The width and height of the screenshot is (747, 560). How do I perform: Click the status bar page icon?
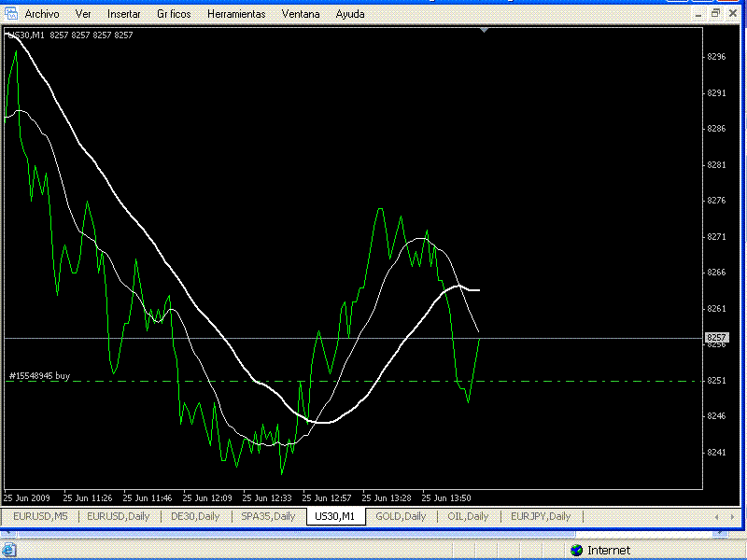[9, 551]
